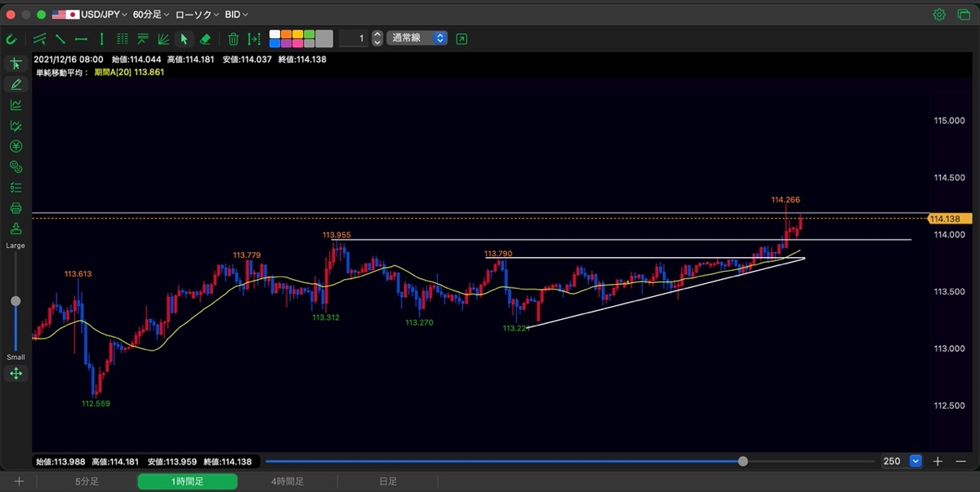Select the Fibonacci fan drawing tool

[x=163, y=38]
